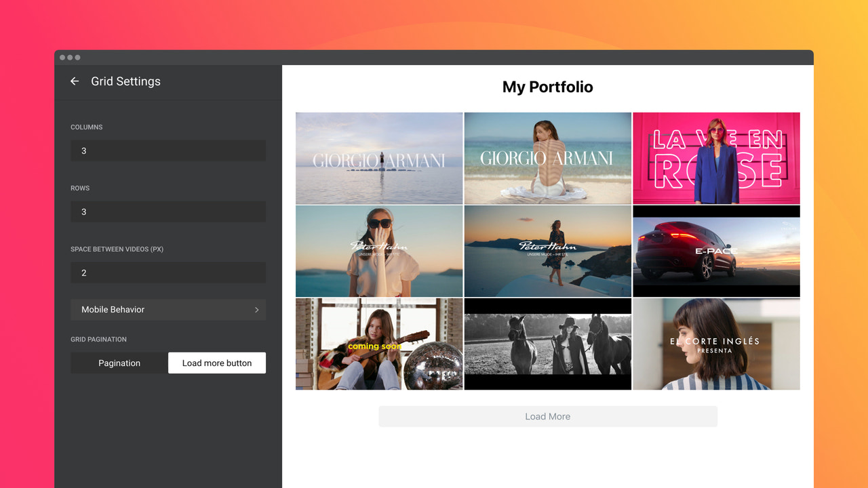Viewport: 868px width, 488px height.
Task: Expand the Mobile Behavior section
Action: (168, 310)
